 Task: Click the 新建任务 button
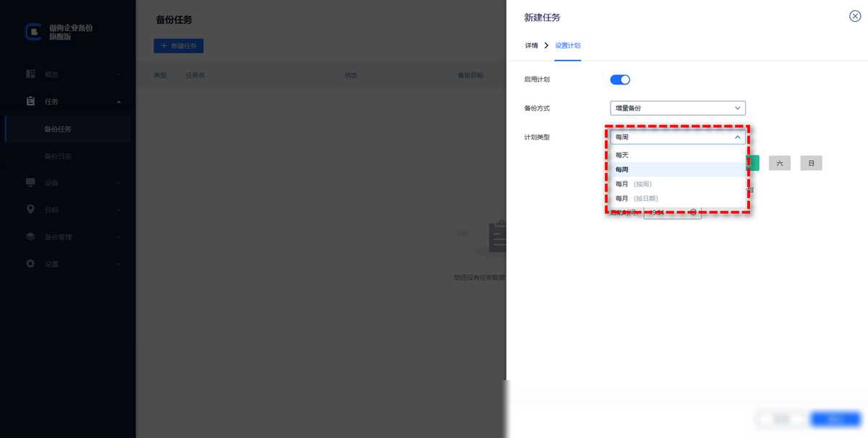pyautogui.click(x=179, y=46)
